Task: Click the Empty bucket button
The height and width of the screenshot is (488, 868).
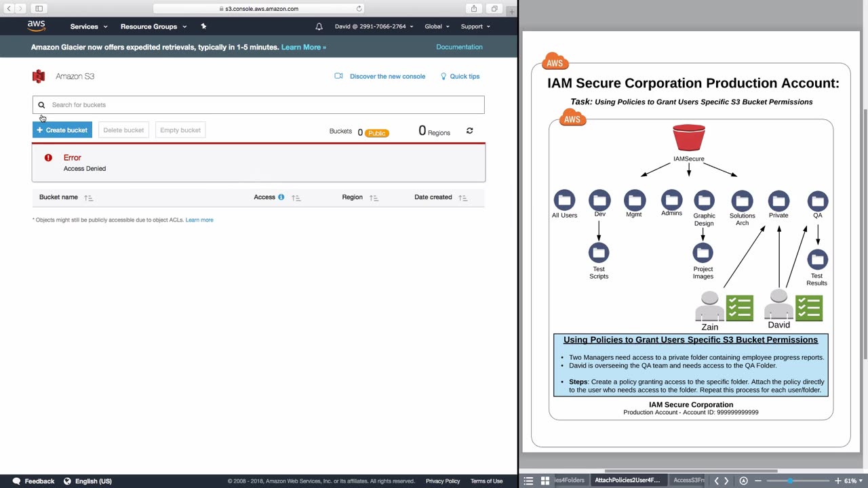Action: pos(180,130)
